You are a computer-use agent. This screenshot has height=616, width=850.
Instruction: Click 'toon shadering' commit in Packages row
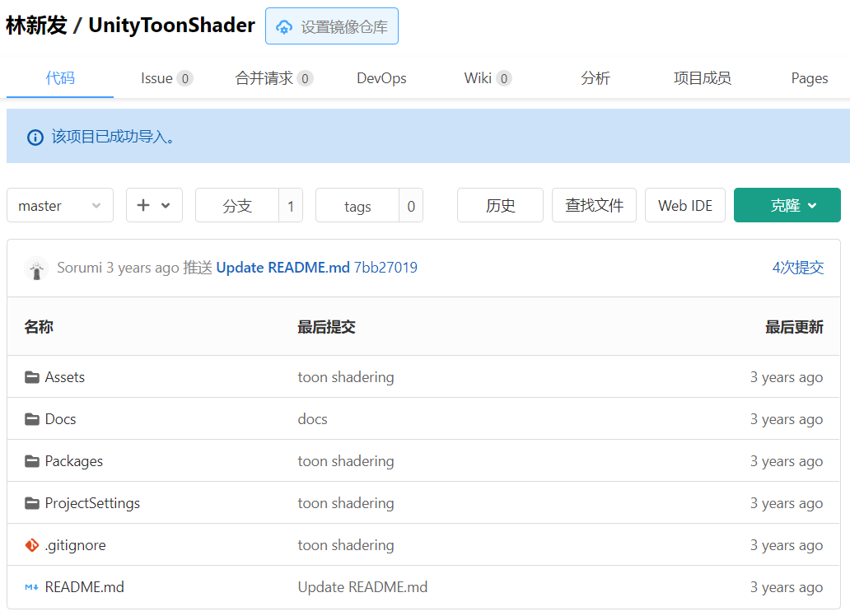(x=346, y=461)
